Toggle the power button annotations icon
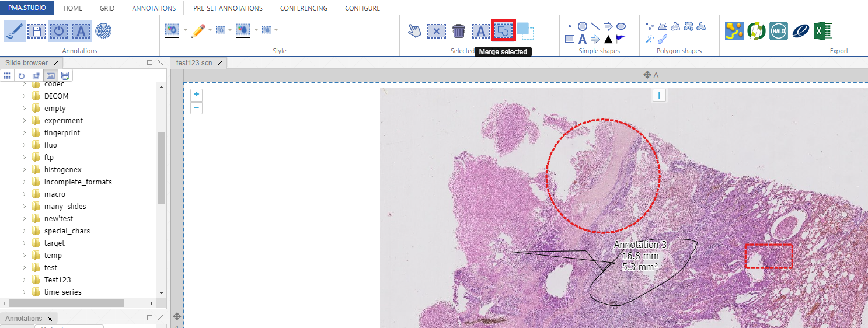 tap(58, 31)
